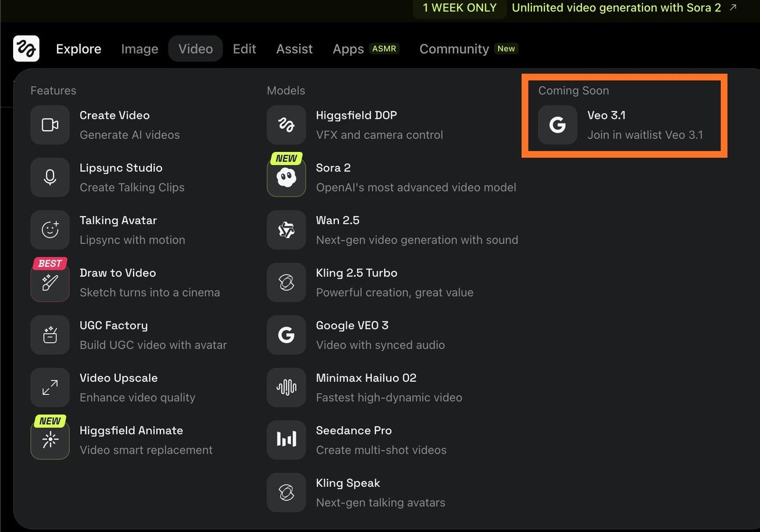Select the UGC Factory icon

pos(50,335)
